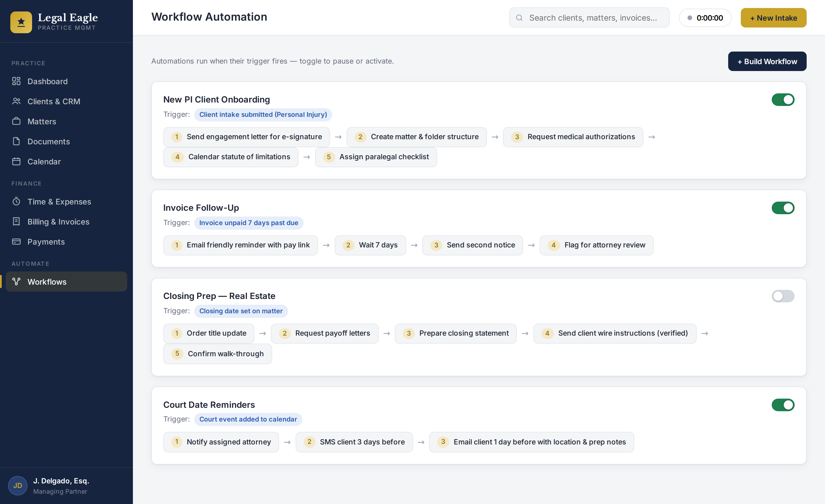Click the Calendar icon in sidebar
The height and width of the screenshot is (504, 825).
pos(16,161)
